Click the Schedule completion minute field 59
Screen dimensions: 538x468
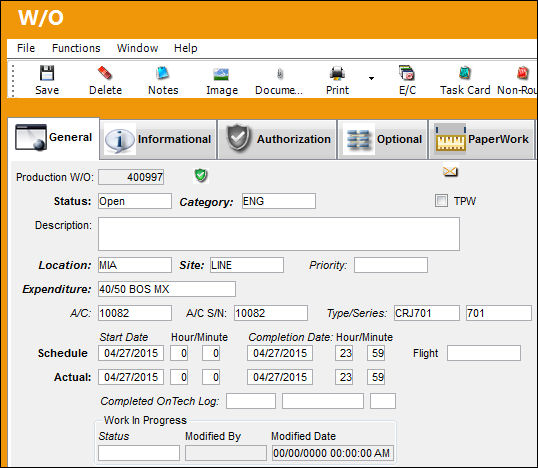click(x=376, y=353)
